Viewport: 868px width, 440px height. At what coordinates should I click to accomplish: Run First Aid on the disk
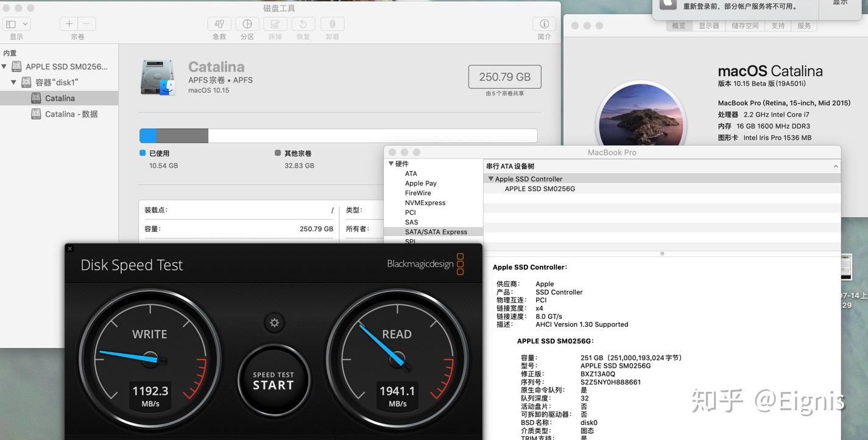(219, 24)
